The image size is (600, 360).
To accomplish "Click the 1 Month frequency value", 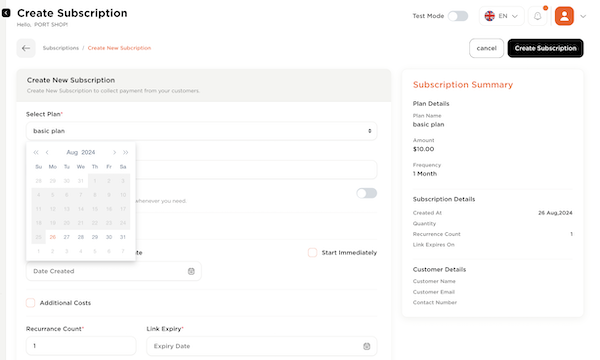I will pos(425,174).
